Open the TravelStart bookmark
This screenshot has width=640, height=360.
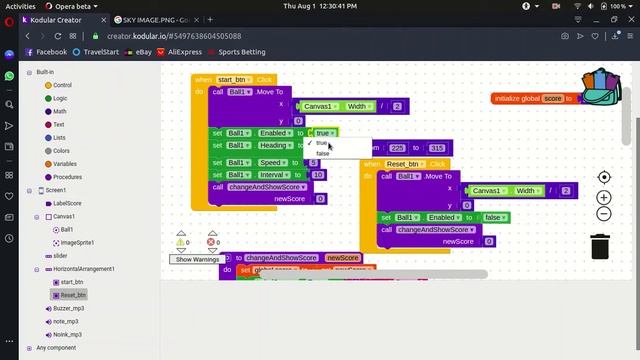click(96, 52)
